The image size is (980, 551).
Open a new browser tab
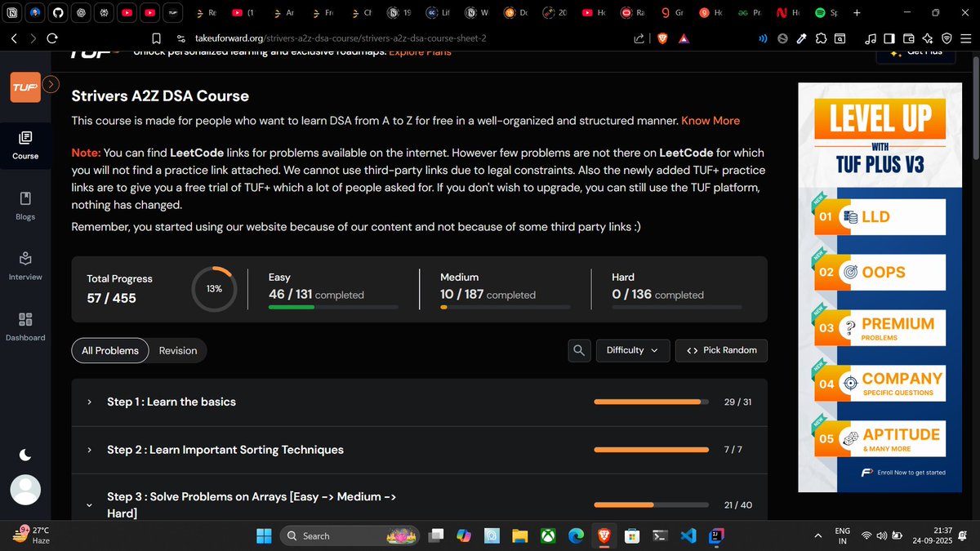(856, 13)
